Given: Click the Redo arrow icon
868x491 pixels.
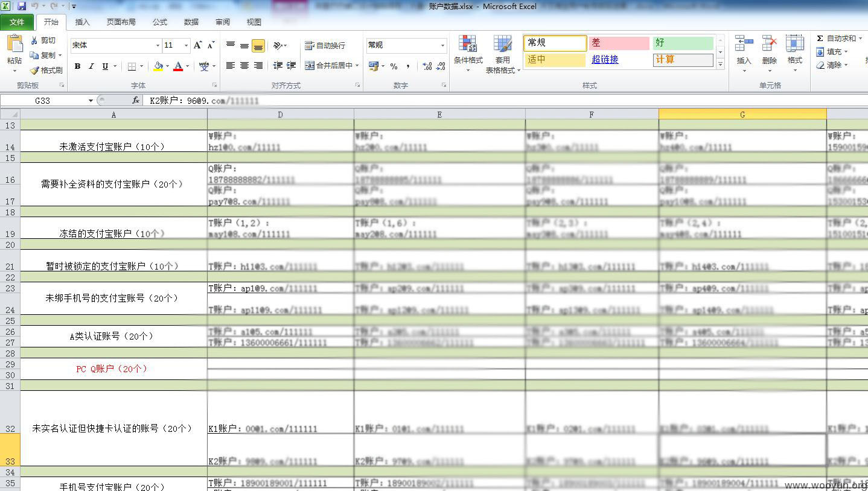Looking at the screenshot, I should (x=54, y=6).
